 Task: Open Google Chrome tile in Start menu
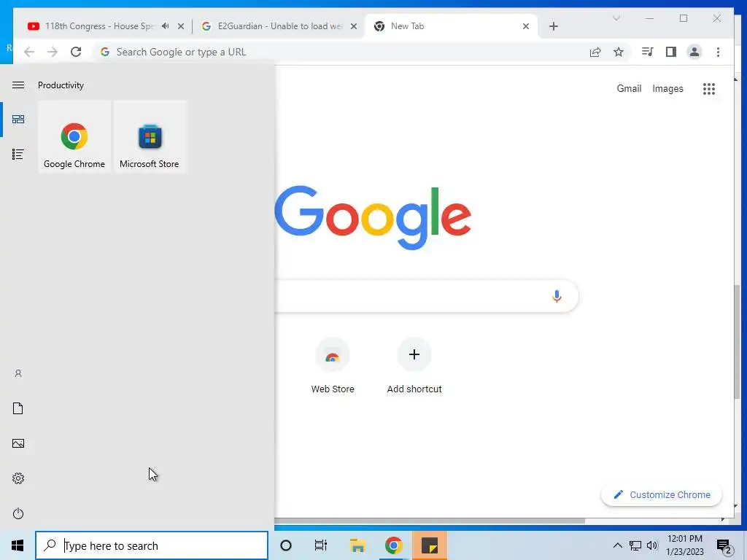(x=74, y=136)
